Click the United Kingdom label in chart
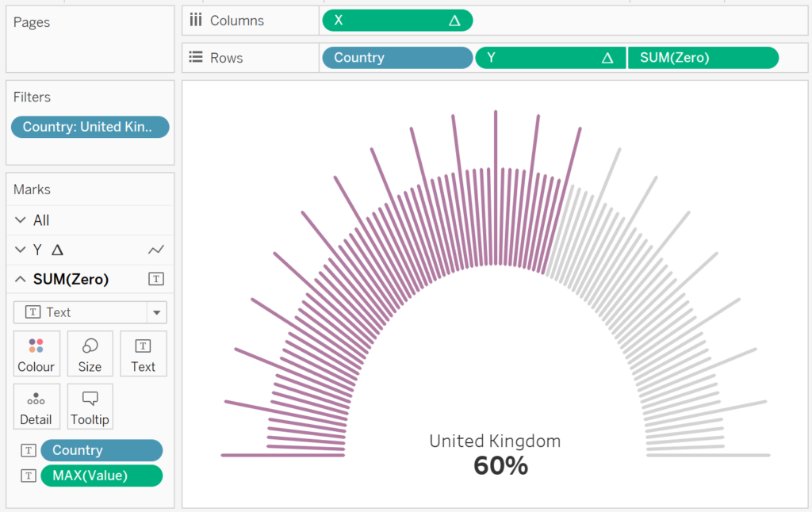The image size is (812, 512). tap(495, 441)
